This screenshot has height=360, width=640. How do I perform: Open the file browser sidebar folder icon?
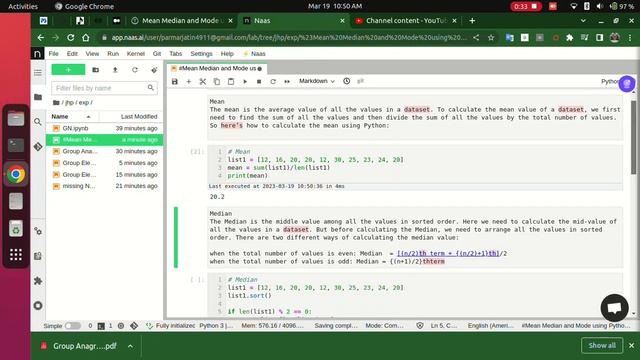(x=38, y=97)
